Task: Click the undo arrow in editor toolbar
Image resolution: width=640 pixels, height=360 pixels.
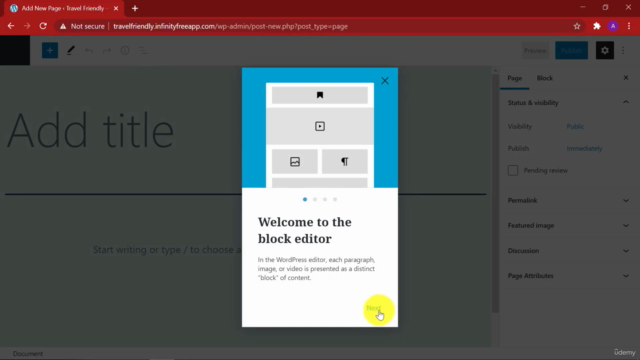Action: tap(89, 51)
